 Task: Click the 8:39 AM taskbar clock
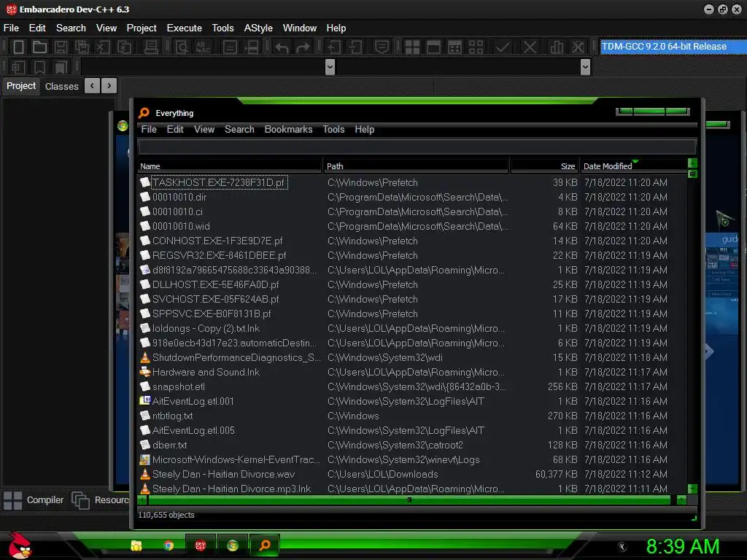point(682,547)
